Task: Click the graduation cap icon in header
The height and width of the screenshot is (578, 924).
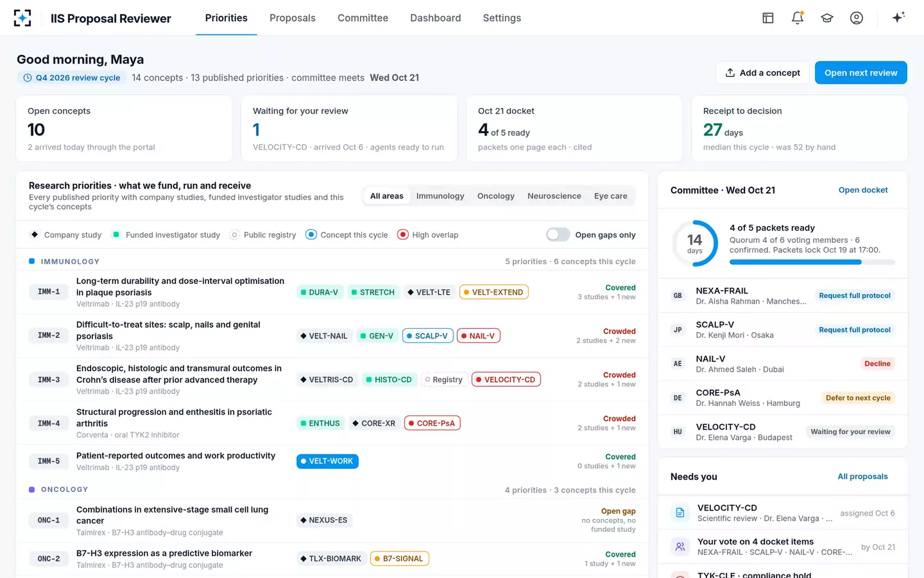Action: tap(827, 18)
